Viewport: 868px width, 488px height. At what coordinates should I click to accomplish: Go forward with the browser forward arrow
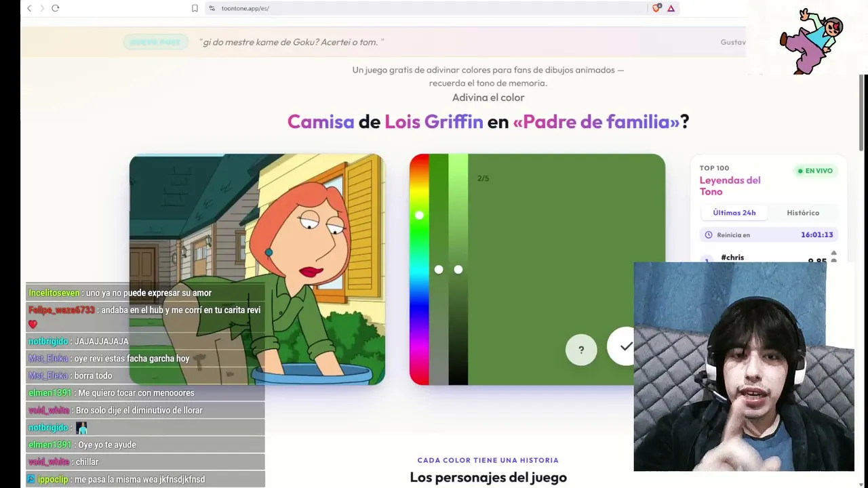[42, 8]
